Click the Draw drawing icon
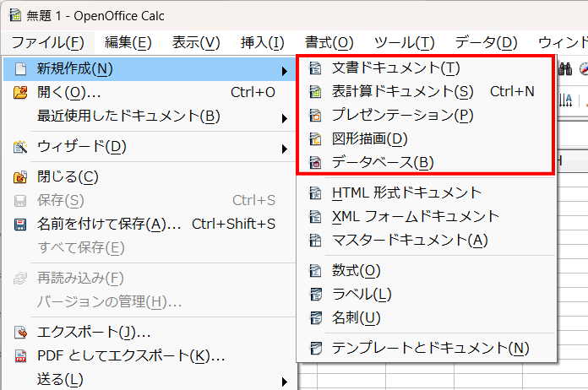This screenshot has width=588, height=390. (315, 139)
